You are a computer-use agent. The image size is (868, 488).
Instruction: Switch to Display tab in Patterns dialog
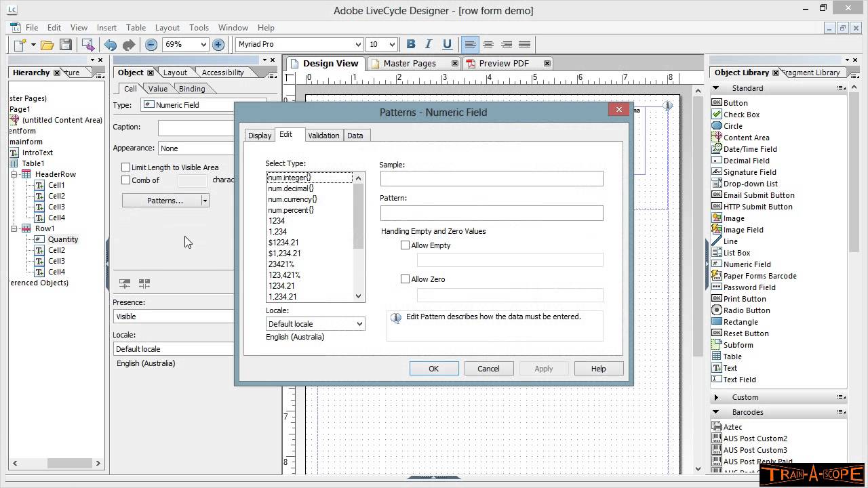point(260,136)
